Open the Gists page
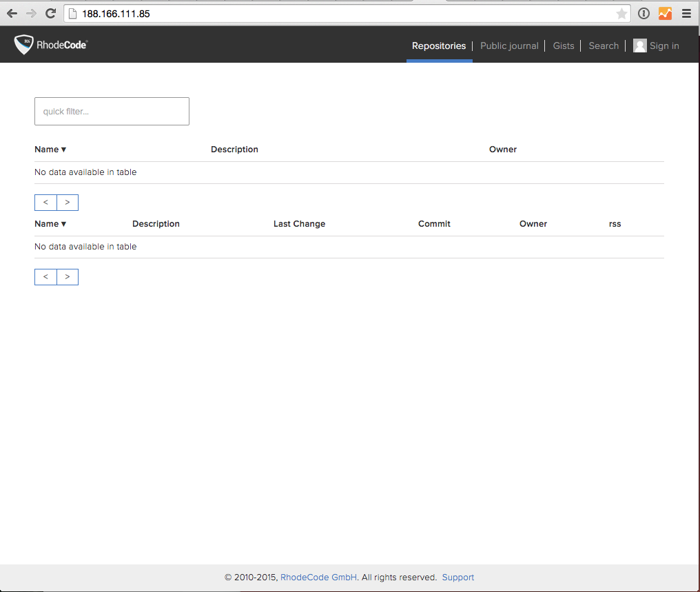700x592 pixels. [x=563, y=45]
